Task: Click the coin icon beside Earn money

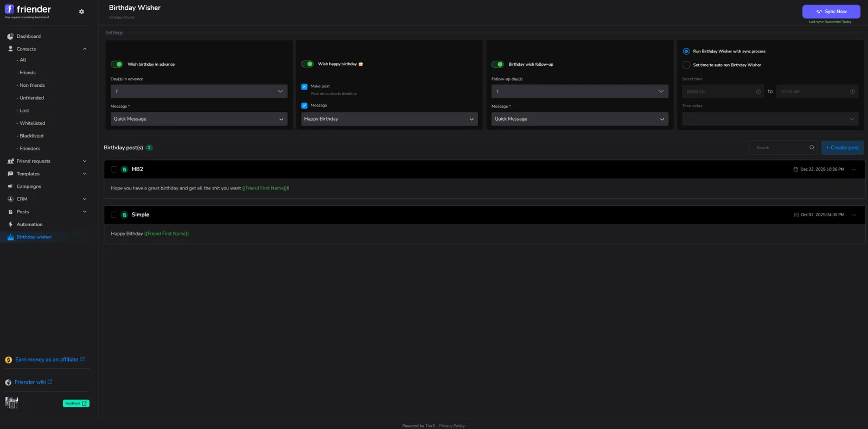Action: point(8,360)
